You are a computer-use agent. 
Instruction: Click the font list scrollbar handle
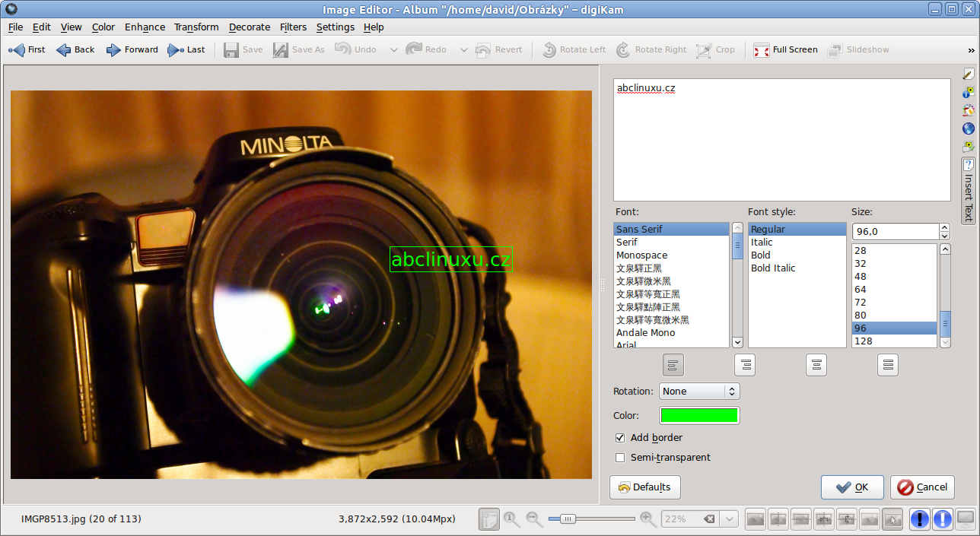click(x=737, y=247)
